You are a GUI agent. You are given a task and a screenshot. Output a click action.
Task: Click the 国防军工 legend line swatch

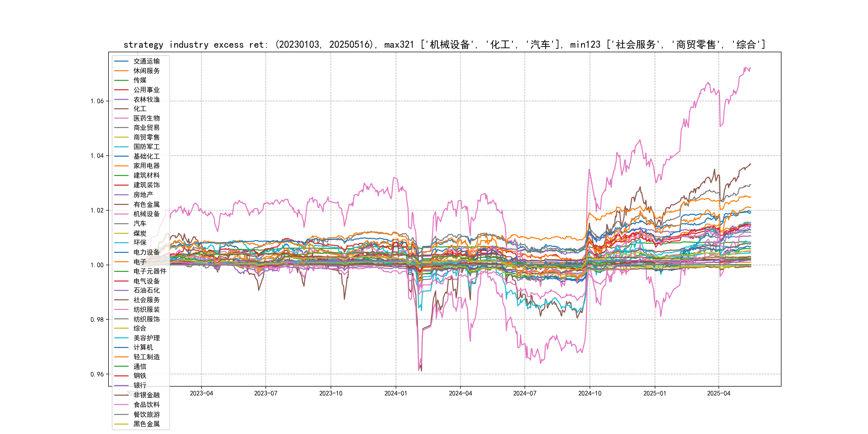click(x=121, y=147)
